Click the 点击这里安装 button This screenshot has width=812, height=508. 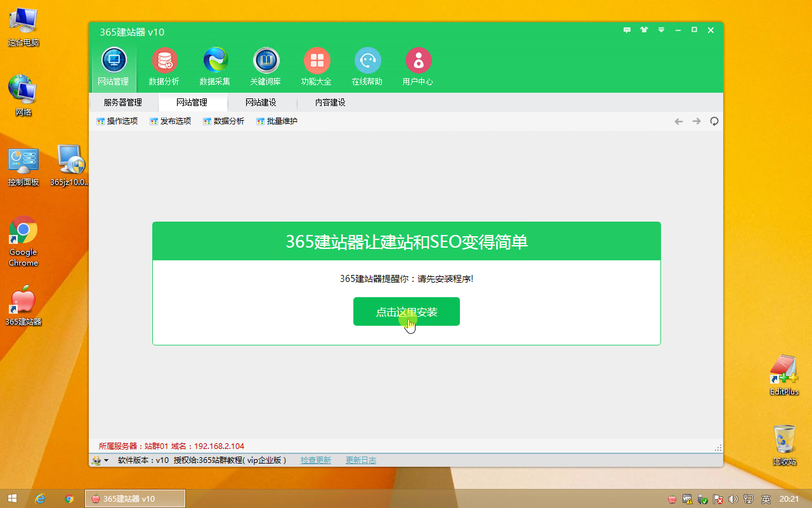pyautogui.click(x=407, y=312)
